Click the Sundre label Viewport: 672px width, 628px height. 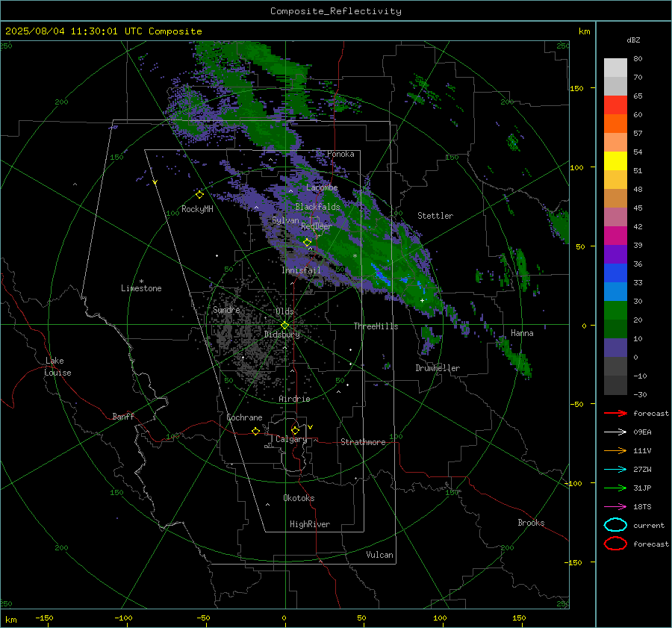(x=226, y=309)
